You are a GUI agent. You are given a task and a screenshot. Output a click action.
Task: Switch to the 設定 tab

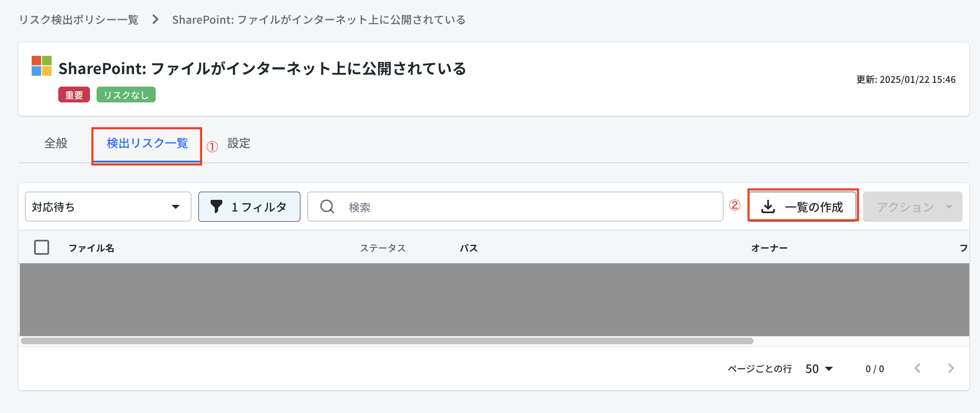click(x=239, y=143)
